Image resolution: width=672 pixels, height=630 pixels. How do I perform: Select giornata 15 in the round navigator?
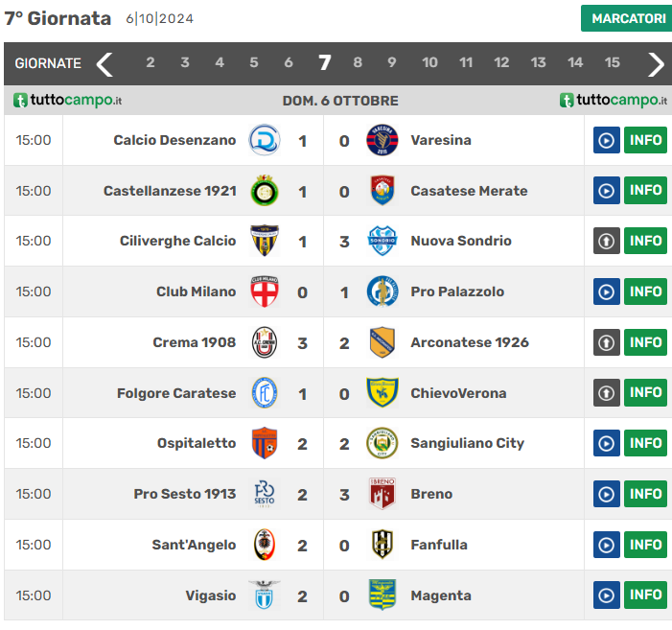tap(612, 62)
